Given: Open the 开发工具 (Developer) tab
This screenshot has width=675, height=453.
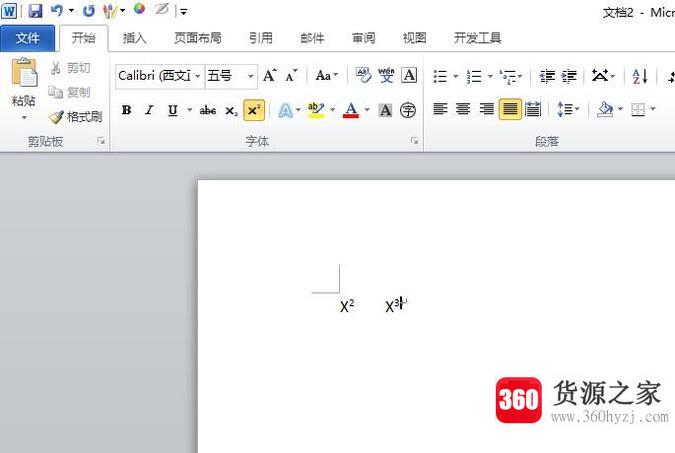Looking at the screenshot, I should [477, 38].
